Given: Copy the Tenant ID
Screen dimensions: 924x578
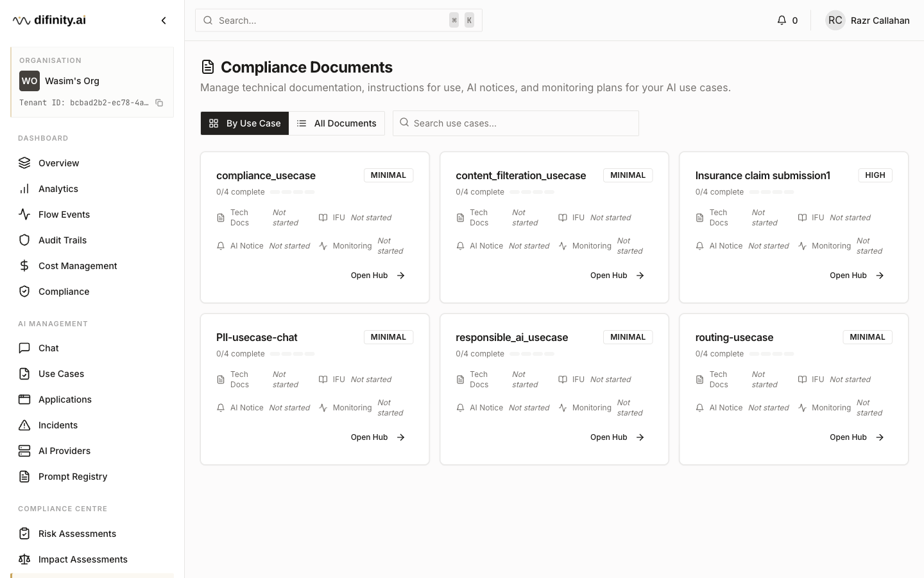Looking at the screenshot, I should (x=159, y=103).
